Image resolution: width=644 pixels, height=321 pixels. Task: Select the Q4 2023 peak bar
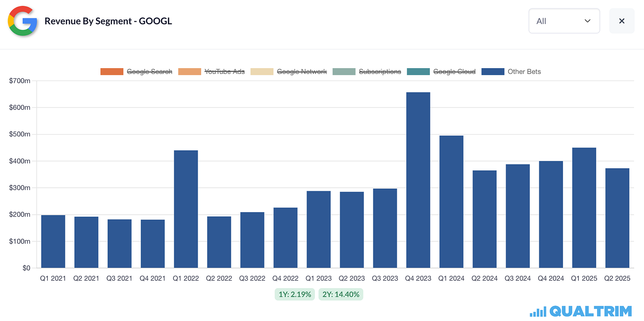[x=418, y=180]
